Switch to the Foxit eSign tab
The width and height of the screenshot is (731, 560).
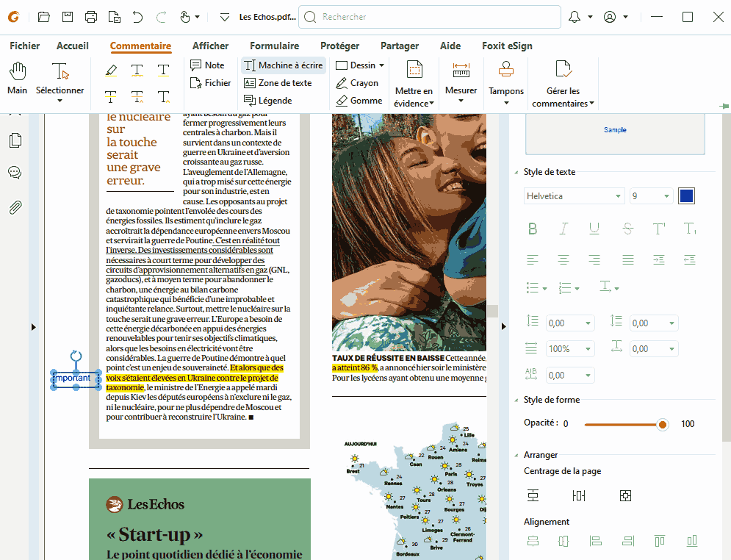point(507,46)
